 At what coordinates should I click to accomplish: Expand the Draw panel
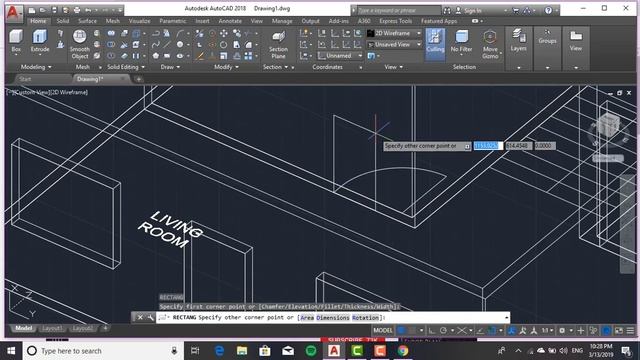coord(170,67)
